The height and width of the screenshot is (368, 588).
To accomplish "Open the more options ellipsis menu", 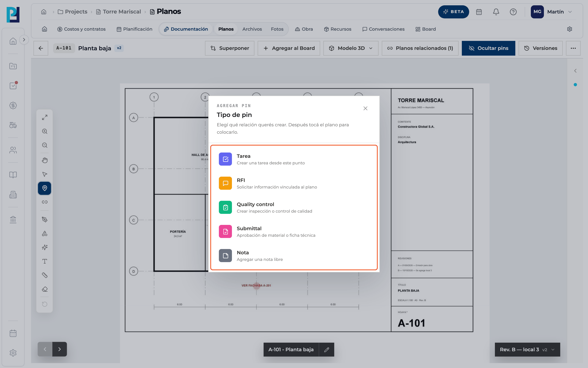I will click(573, 48).
